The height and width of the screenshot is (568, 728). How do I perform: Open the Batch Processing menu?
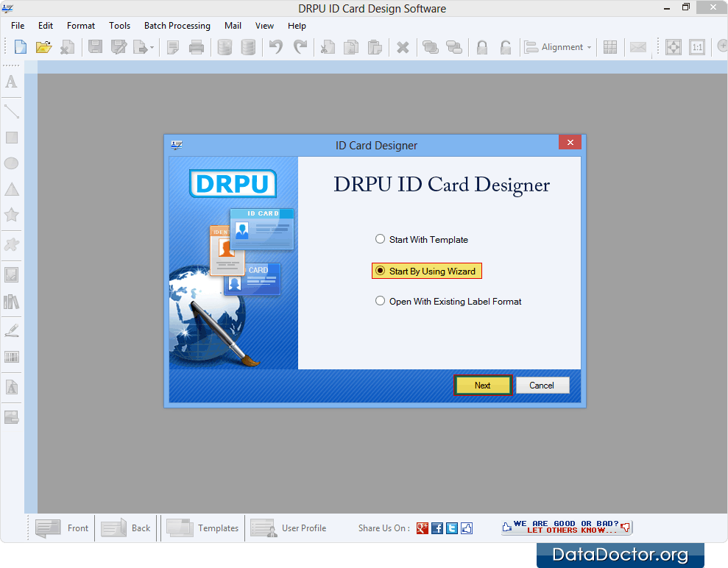(177, 26)
